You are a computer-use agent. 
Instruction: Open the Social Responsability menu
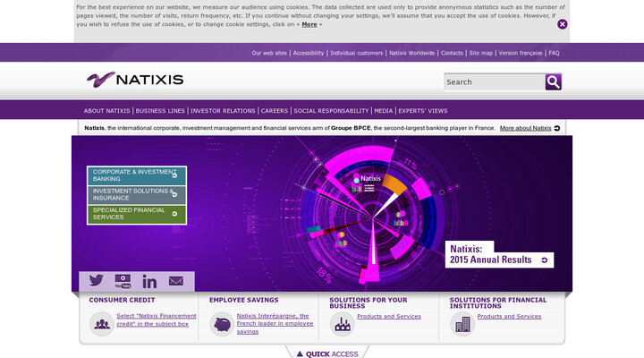click(x=331, y=111)
